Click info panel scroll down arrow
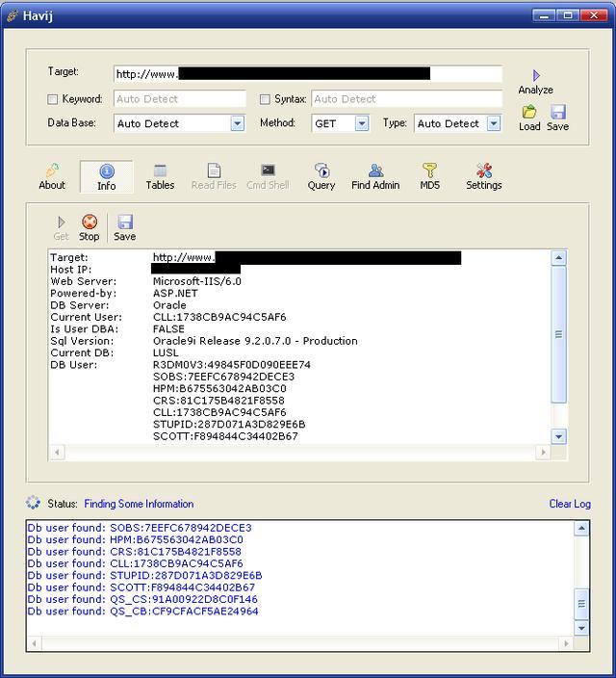This screenshot has height=678, width=616. point(559,436)
